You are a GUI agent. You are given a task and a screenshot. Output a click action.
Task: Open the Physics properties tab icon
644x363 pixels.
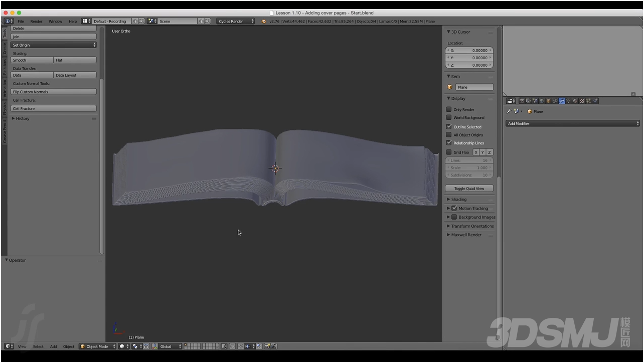[x=595, y=101]
